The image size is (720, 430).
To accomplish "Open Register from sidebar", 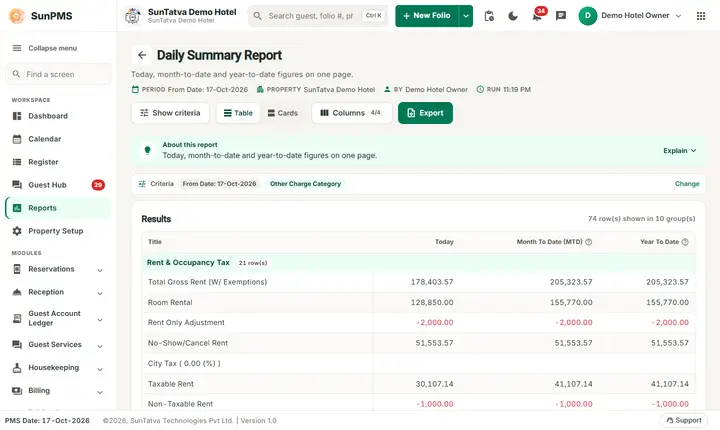I will click(58, 162).
